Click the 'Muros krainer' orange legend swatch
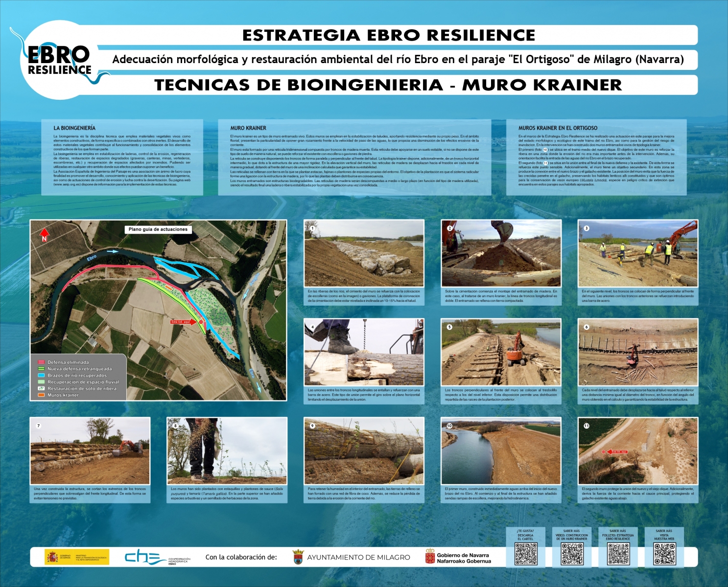Viewport: 728px width, 587px height. point(42,395)
